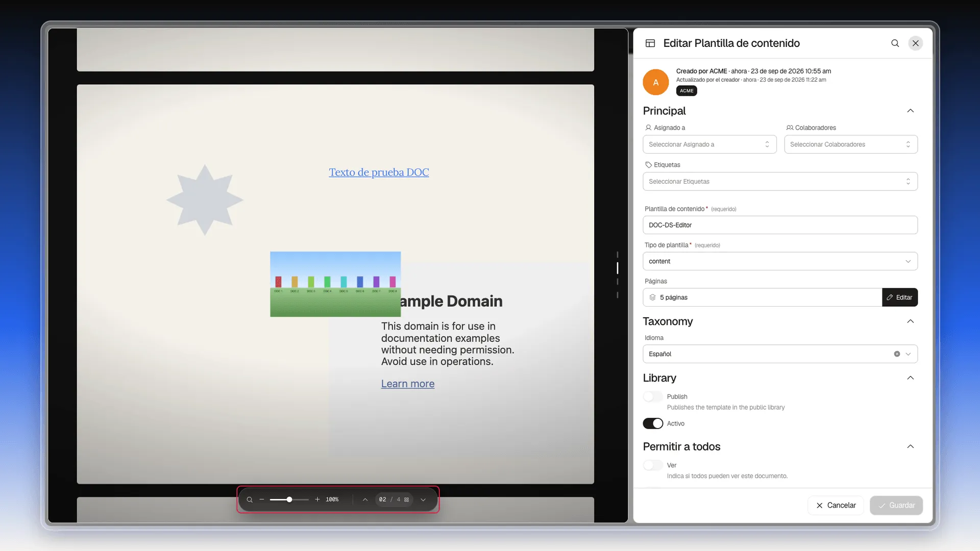Screen dimensions: 980x551
Task: Collapse the Principal section
Action: [x=910, y=111]
